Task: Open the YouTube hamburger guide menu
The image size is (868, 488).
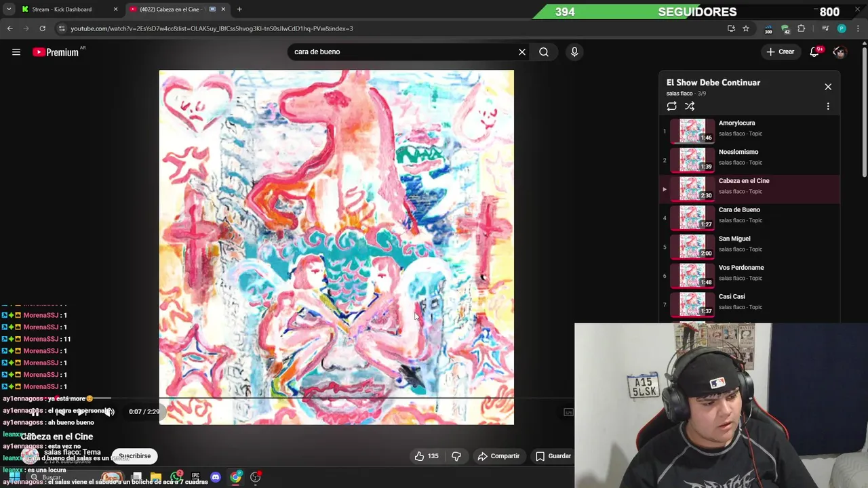Action: point(16,52)
